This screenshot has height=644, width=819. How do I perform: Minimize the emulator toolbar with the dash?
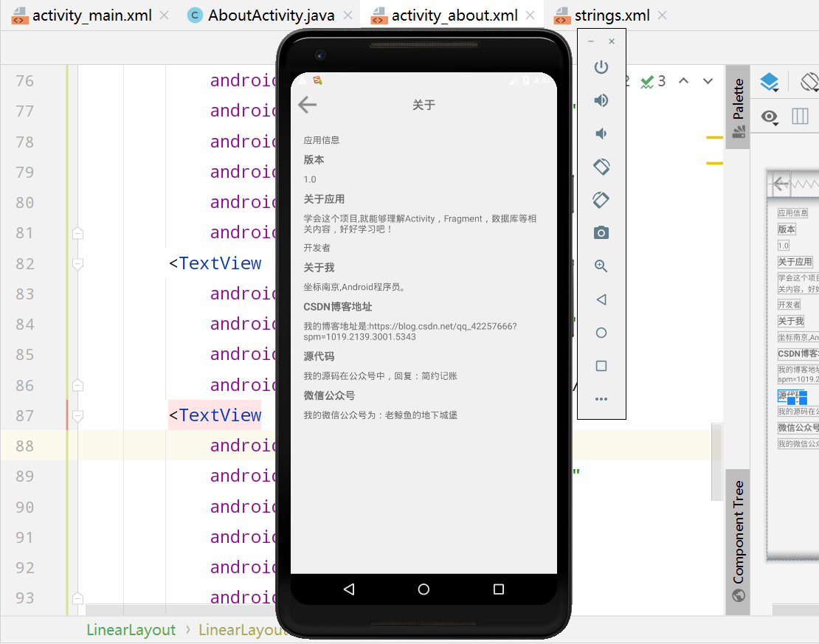click(x=591, y=41)
